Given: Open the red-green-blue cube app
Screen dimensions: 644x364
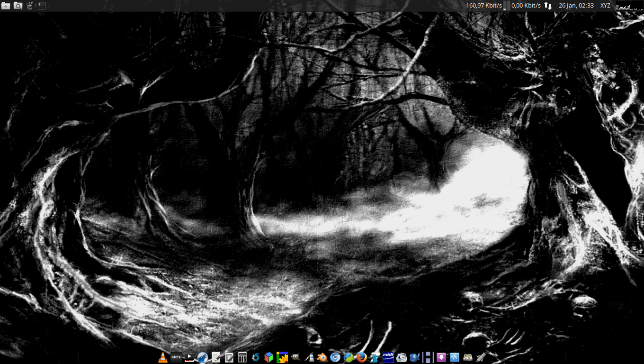Looking at the screenshot, I should (x=269, y=357).
